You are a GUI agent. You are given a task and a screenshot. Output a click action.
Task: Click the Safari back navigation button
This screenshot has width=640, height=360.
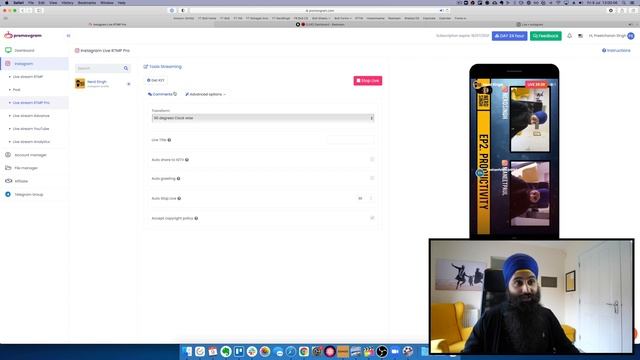tap(22, 11)
